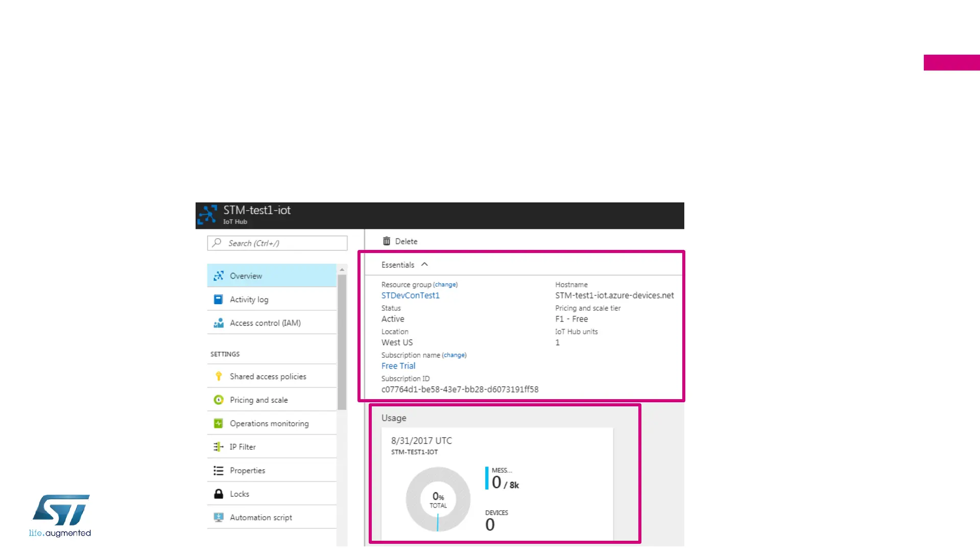Click the Pricing and scale icon
Screen dimensions: 980x552
219,400
